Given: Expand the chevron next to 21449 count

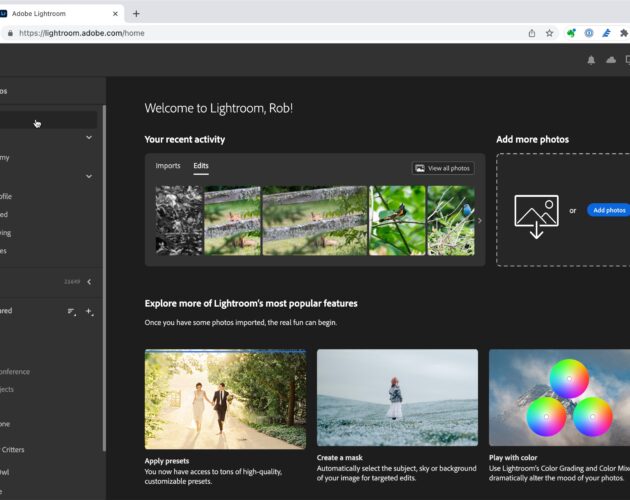Looking at the screenshot, I should pyautogui.click(x=89, y=282).
